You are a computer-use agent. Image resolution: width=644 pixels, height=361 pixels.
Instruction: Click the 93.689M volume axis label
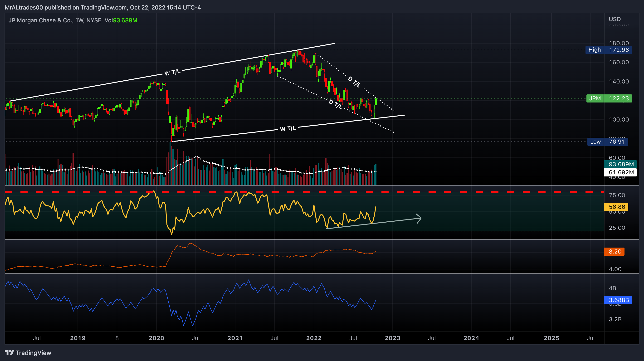point(620,164)
